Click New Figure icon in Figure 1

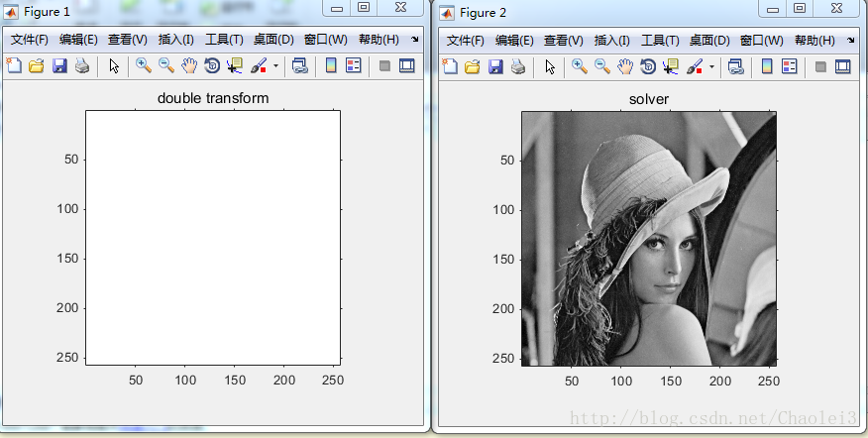click(x=13, y=65)
